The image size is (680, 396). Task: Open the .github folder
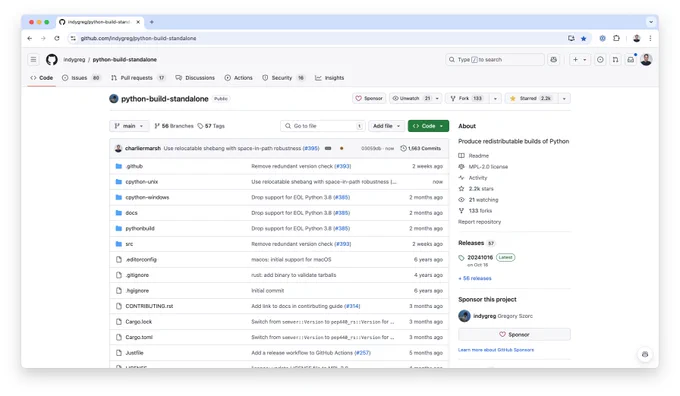click(134, 166)
